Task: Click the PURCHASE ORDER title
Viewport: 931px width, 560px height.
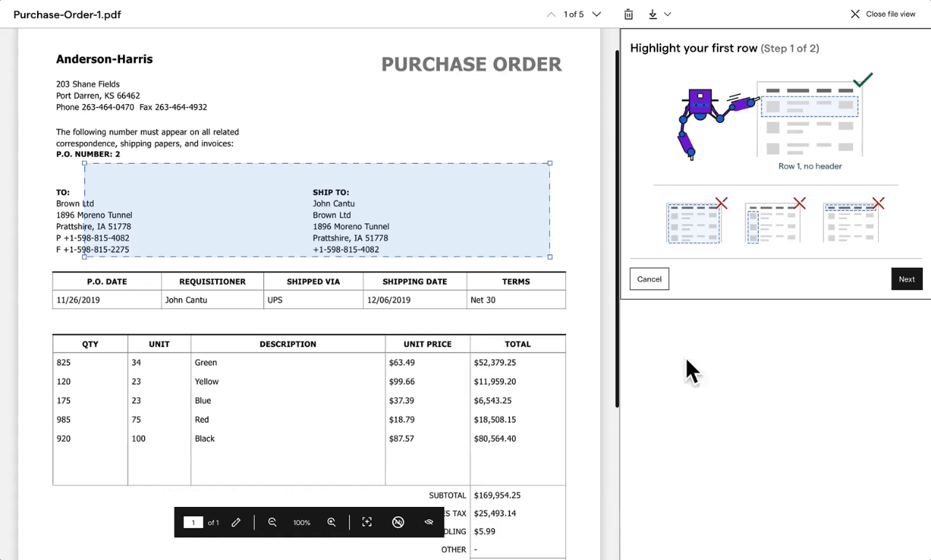Action: pyautogui.click(x=472, y=64)
